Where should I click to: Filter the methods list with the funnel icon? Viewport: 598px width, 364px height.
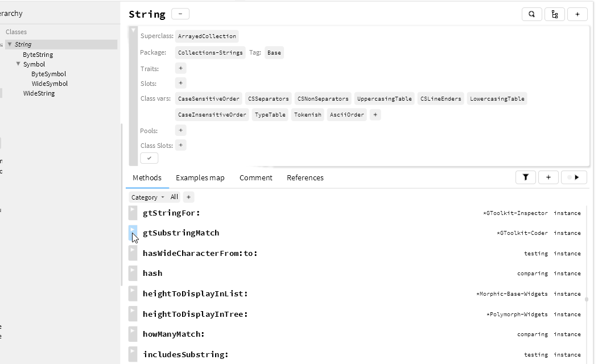(525, 177)
